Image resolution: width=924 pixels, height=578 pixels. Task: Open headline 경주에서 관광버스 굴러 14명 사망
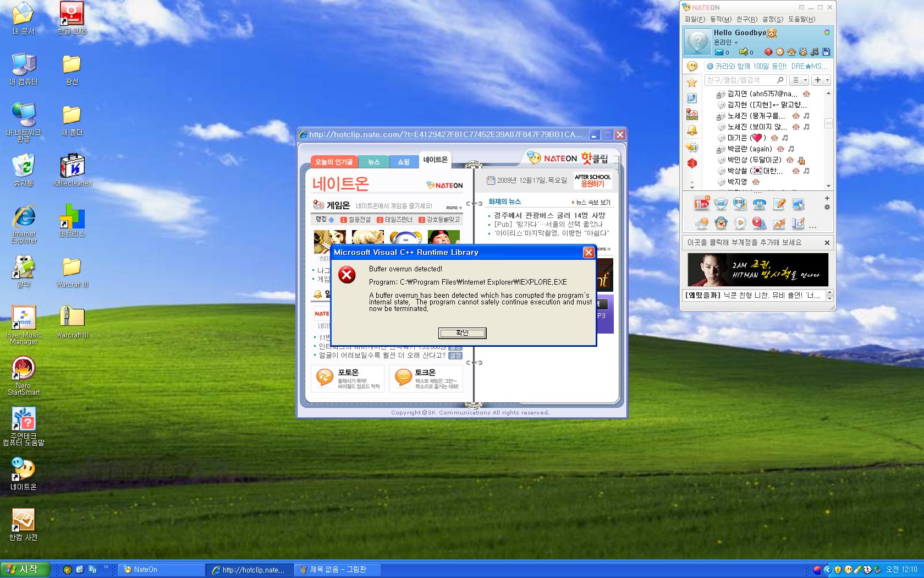549,215
